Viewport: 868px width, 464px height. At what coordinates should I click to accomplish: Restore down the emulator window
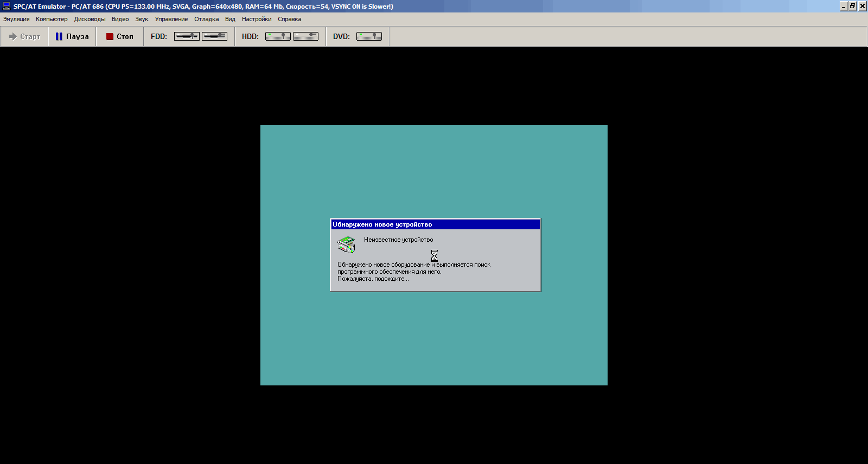pyautogui.click(x=853, y=6)
